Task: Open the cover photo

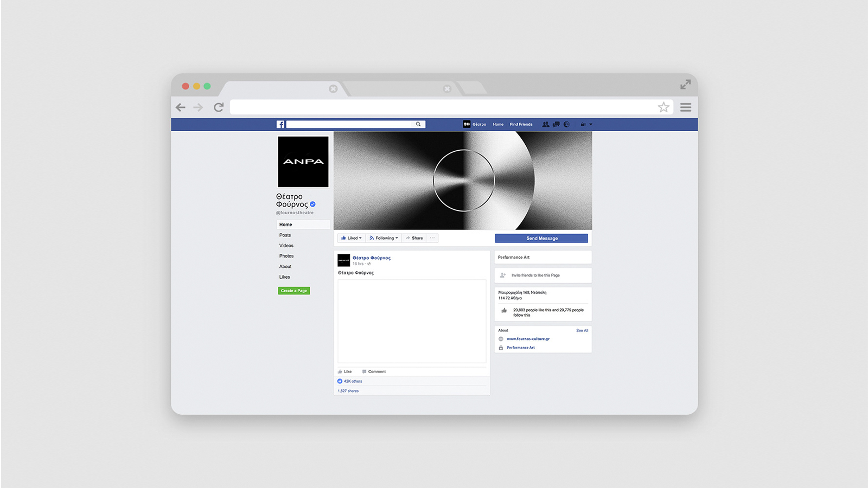Action: coord(463,181)
